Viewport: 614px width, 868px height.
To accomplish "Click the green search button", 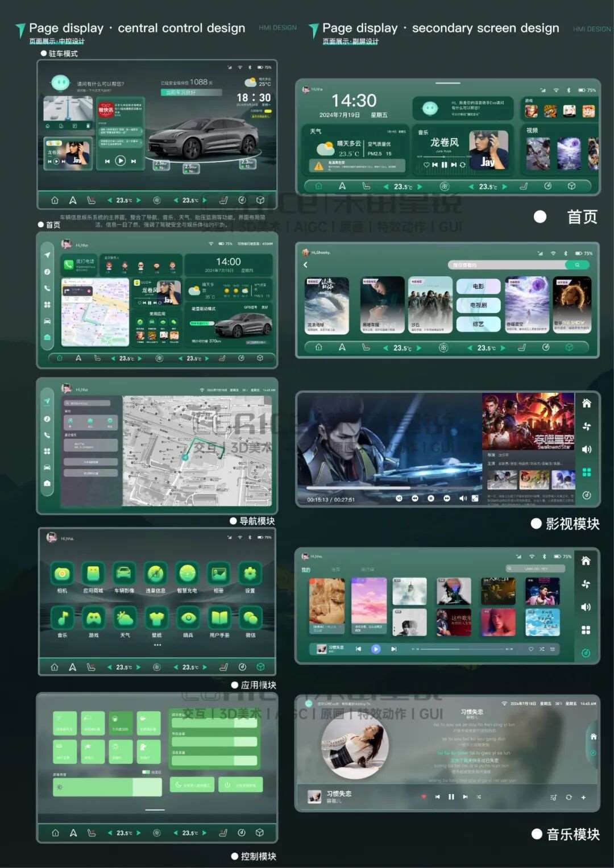I will point(577,265).
